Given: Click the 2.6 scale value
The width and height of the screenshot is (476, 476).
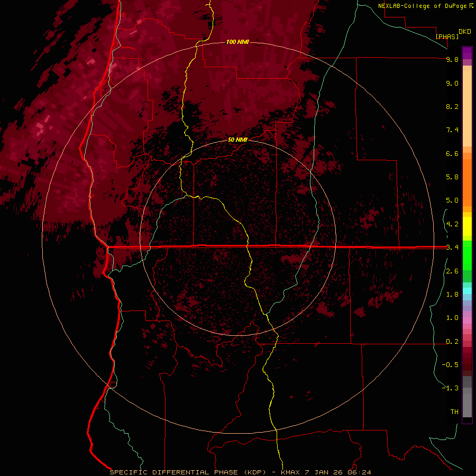Looking at the screenshot, I should (452, 271).
